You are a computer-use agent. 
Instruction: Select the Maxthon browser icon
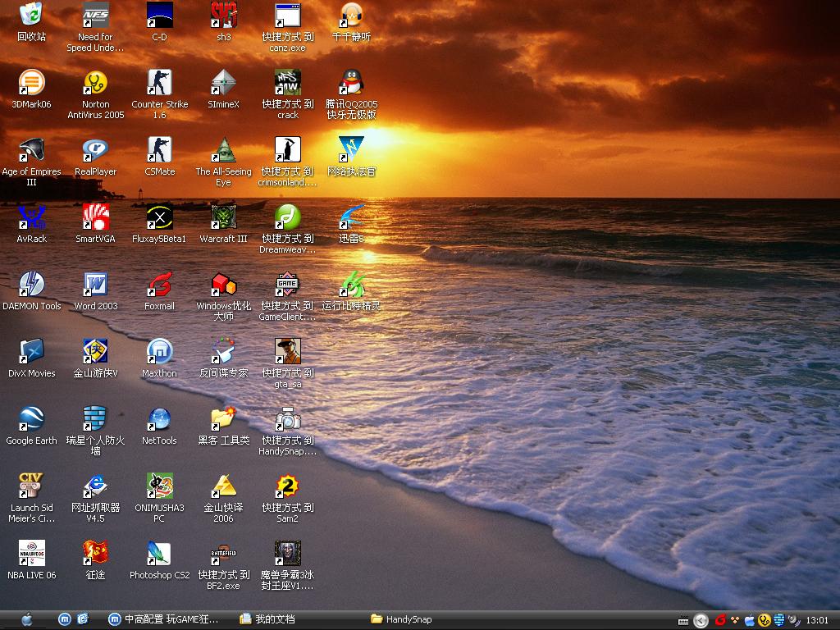(159, 352)
